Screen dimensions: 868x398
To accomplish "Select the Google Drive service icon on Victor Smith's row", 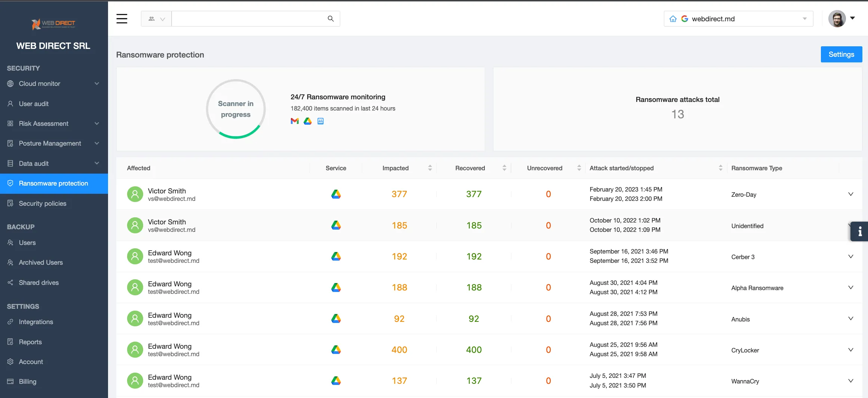I will pos(336,194).
